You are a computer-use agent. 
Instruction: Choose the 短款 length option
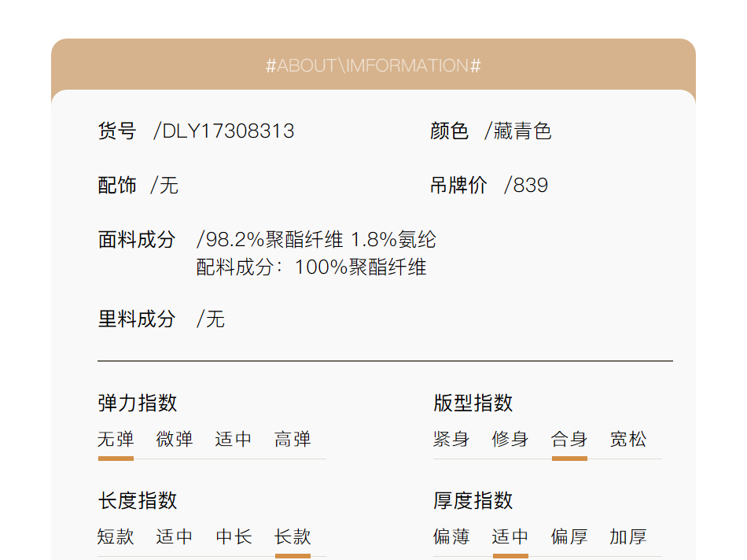[x=116, y=537]
